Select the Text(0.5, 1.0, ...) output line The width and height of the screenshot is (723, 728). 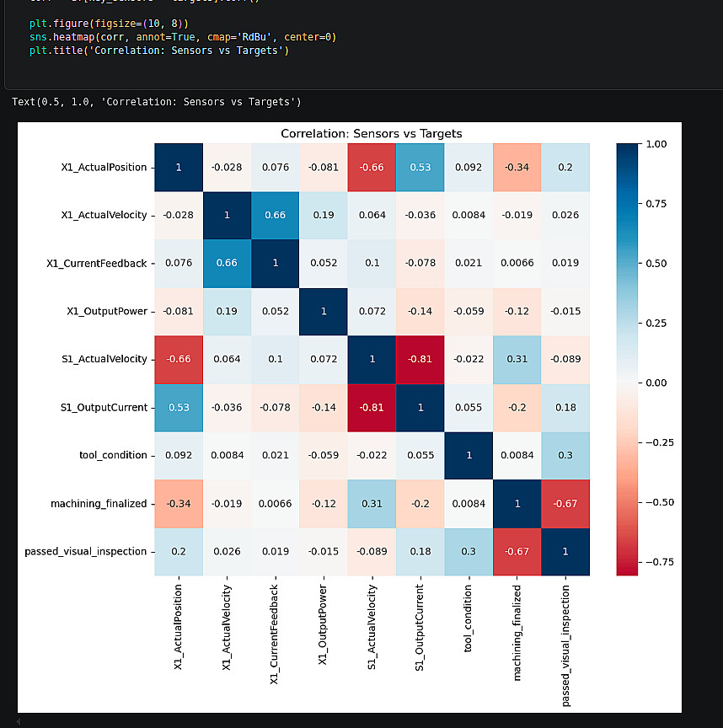[156, 102]
